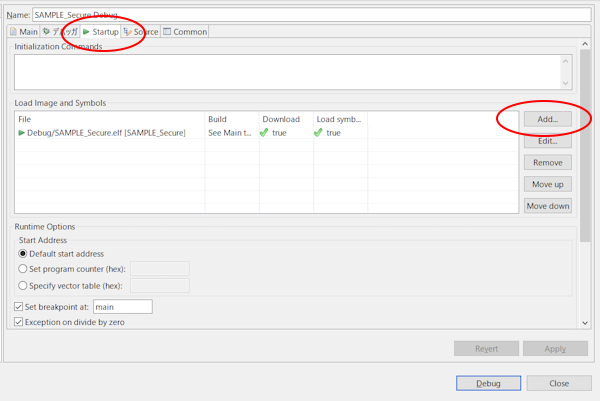This screenshot has height=401, width=600.
Task: Click the green checkmark in Download column
Action: pos(265,133)
